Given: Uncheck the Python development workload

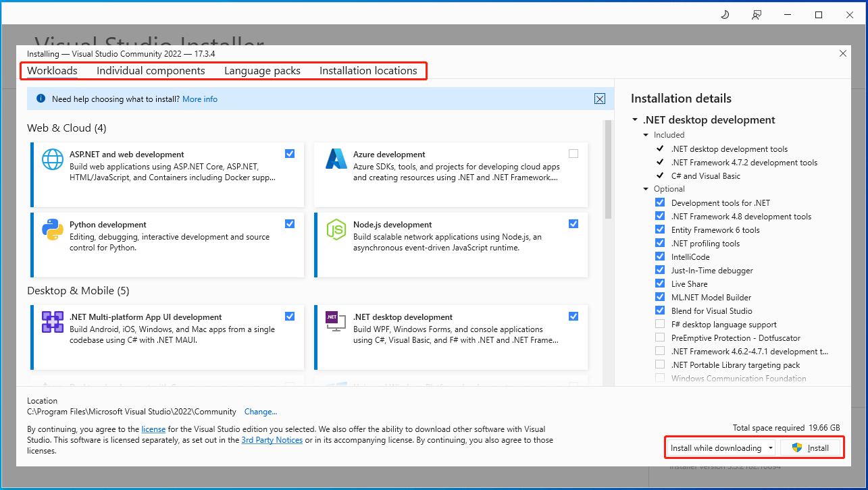Looking at the screenshot, I should coord(290,224).
